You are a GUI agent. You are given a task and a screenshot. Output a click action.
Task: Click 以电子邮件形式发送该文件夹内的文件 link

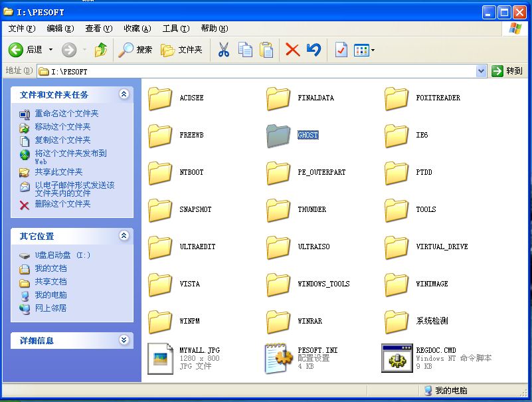(x=74, y=189)
